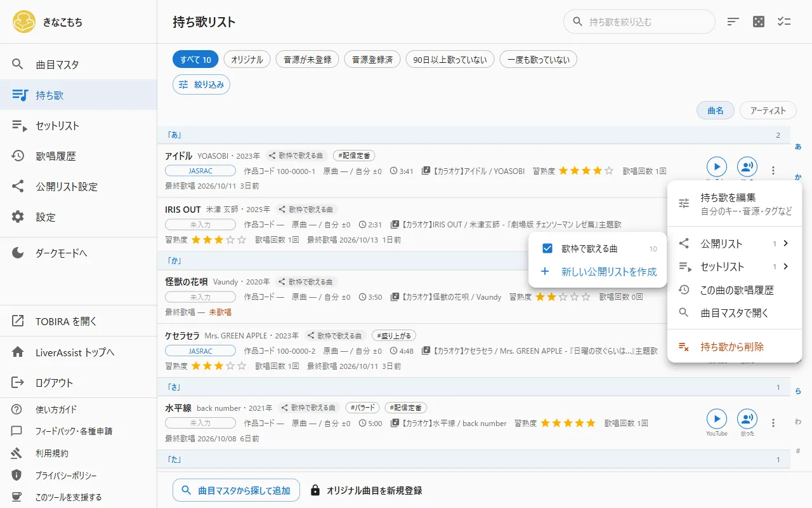
Task: Click the きなこもち profile logo
Action: [x=24, y=22]
